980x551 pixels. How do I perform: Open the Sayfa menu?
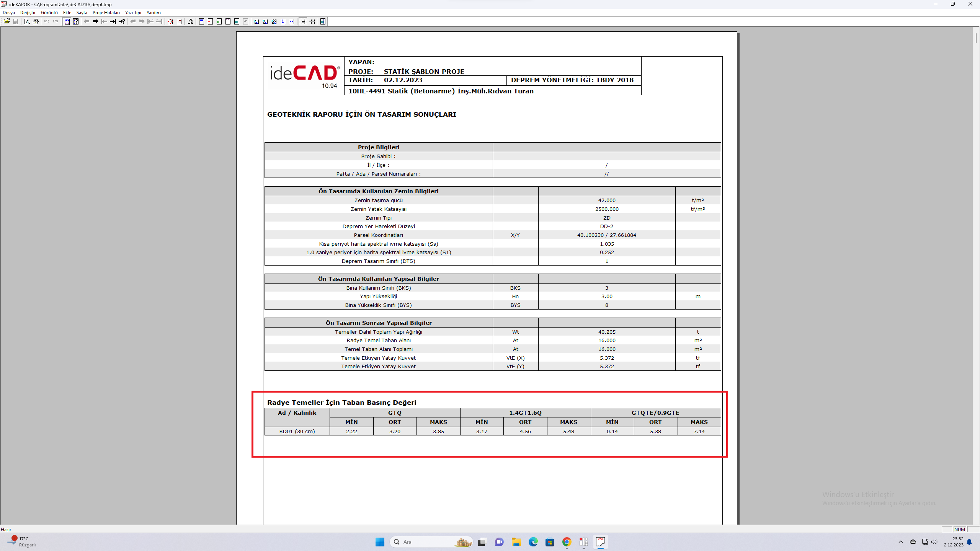pos(82,13)
